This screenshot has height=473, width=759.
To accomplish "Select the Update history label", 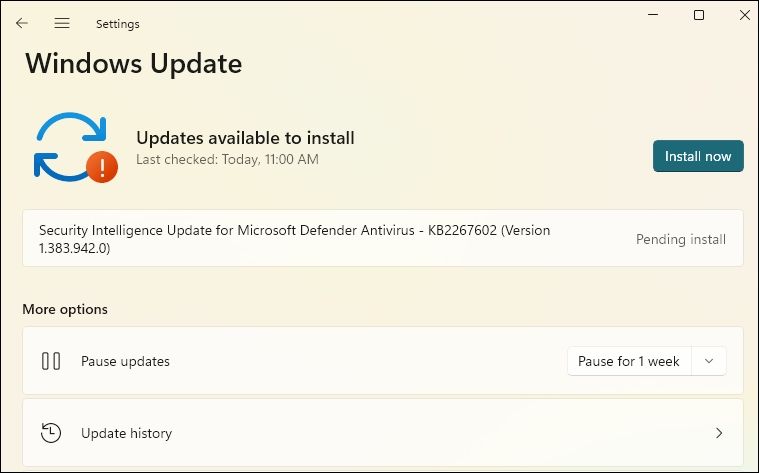I will pyautogui.click(x=126, y=433).
